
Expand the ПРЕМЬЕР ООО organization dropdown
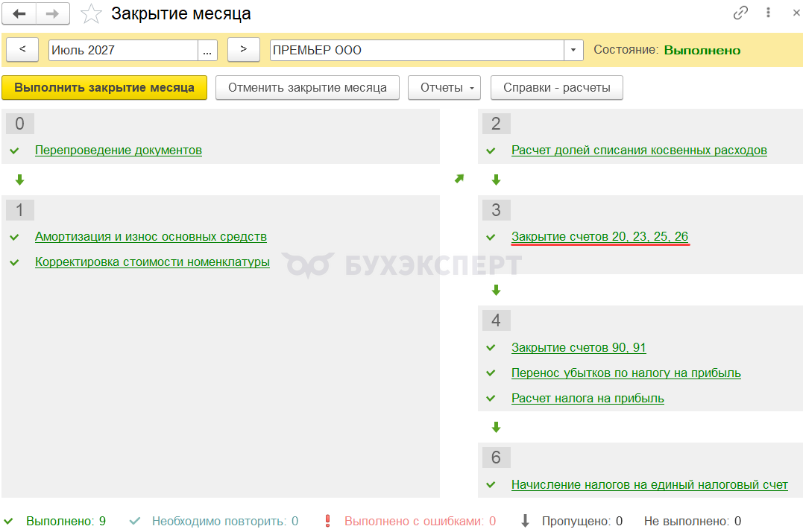click(x=573, y=51)
